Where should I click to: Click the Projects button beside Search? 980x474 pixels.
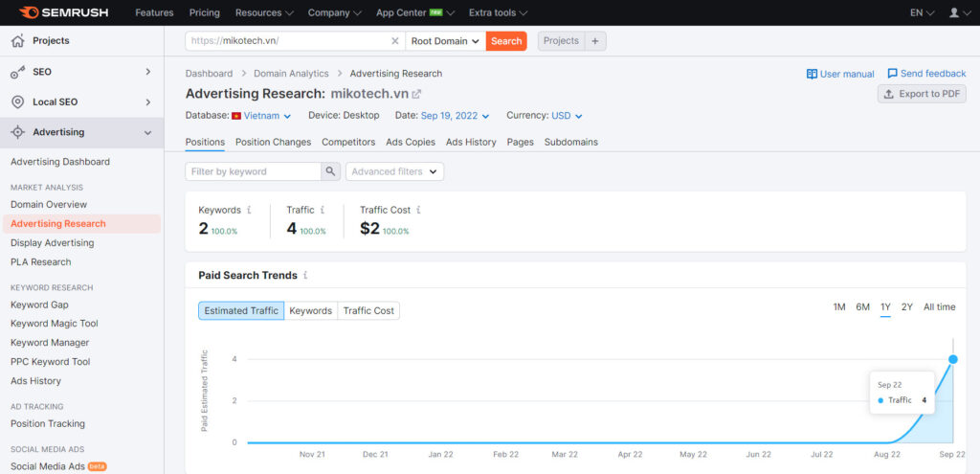pos(561,40)
